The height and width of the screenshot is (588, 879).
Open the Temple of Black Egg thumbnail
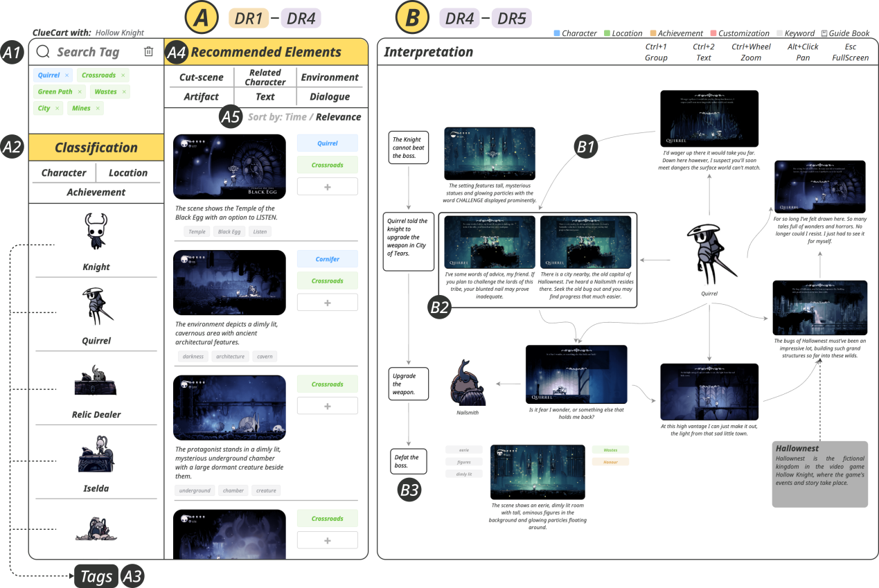[x=229, y=166]
